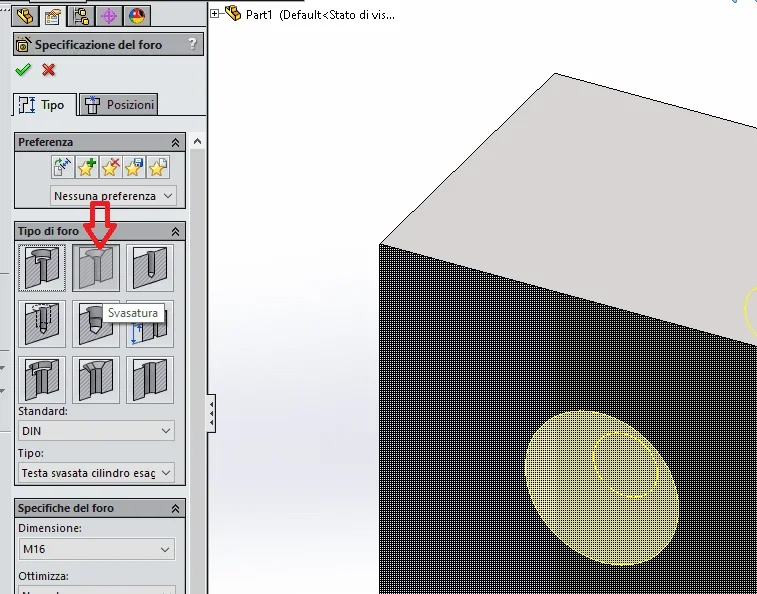
Task: Switch to the Posizioni tab
Action: click(118, 105)
